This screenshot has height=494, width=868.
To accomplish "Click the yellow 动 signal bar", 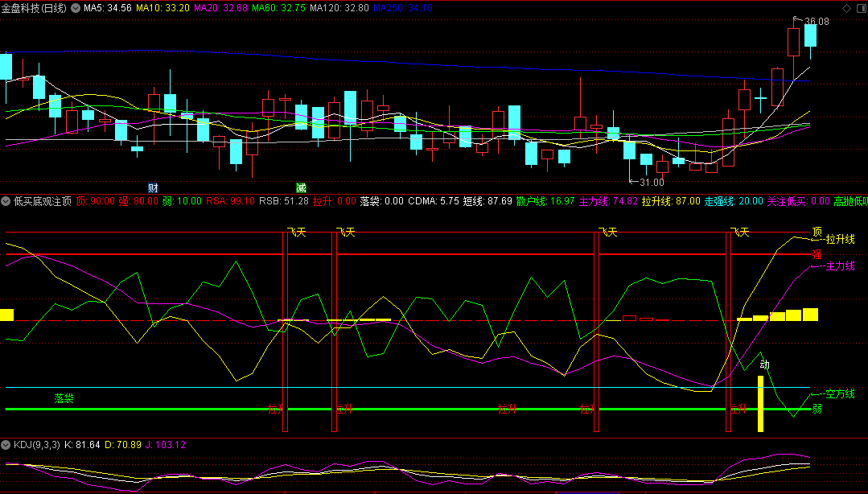I will pos(761,404).
